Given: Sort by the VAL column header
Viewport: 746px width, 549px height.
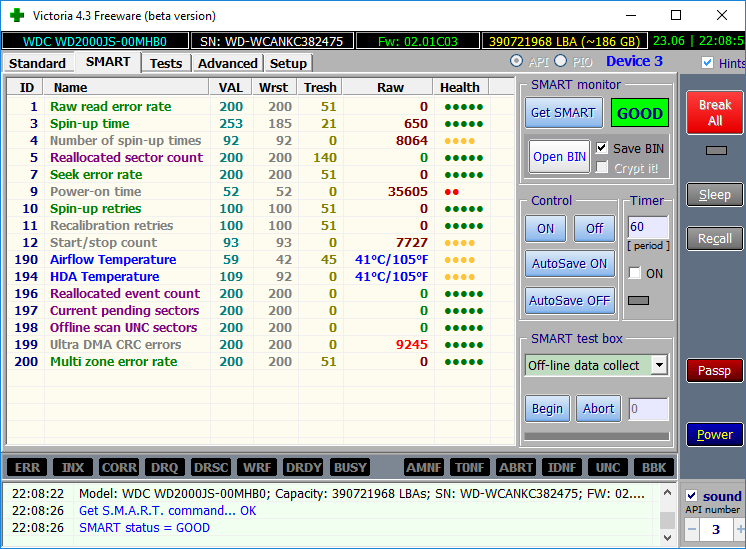Looking at the screenshot, I should click(x=231, y=88).
